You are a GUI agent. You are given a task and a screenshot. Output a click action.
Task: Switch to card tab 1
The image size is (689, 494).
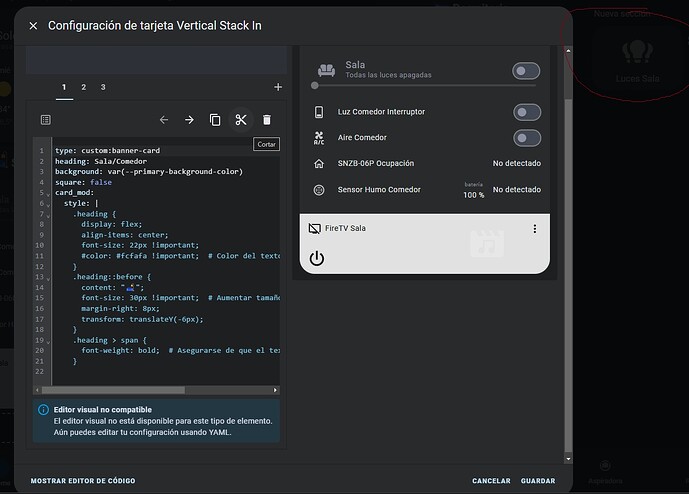click(x=64, y=87)
